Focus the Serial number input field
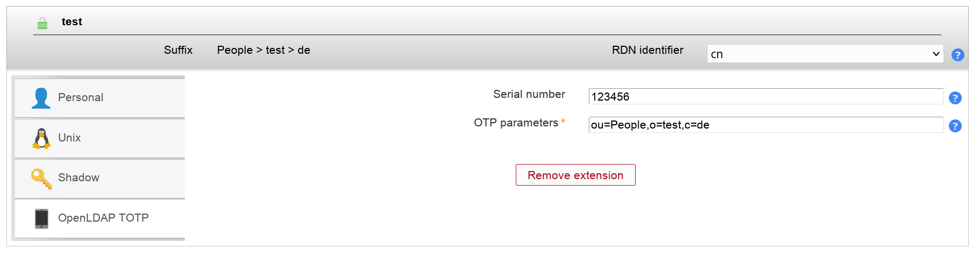This screenshot has width=980, height=255. 766,97
